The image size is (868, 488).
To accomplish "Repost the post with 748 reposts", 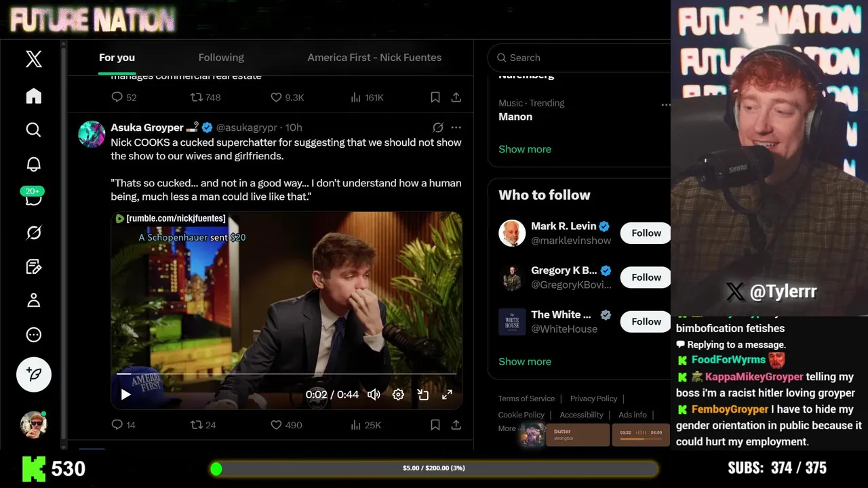I will [205, 98].
